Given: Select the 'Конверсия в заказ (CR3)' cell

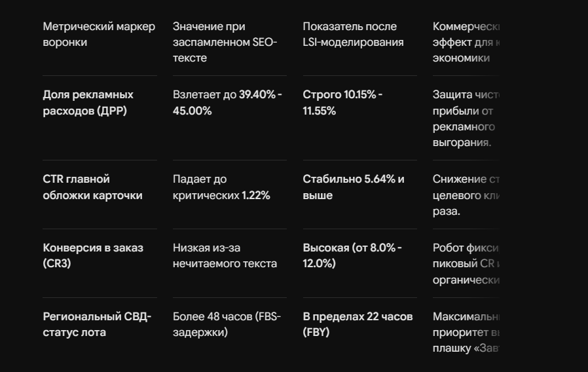Looking at the screenshot, I should (x=93, y=255).
